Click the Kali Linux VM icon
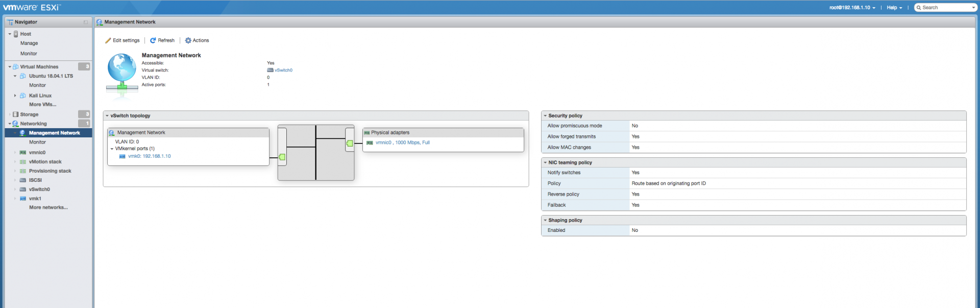The image size is (980, 308). pos(23,96)
